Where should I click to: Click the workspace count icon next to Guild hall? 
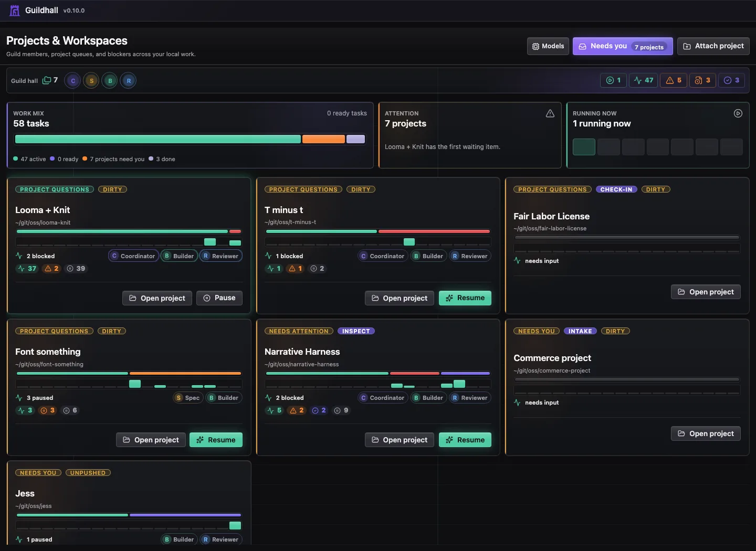point(47,80)
